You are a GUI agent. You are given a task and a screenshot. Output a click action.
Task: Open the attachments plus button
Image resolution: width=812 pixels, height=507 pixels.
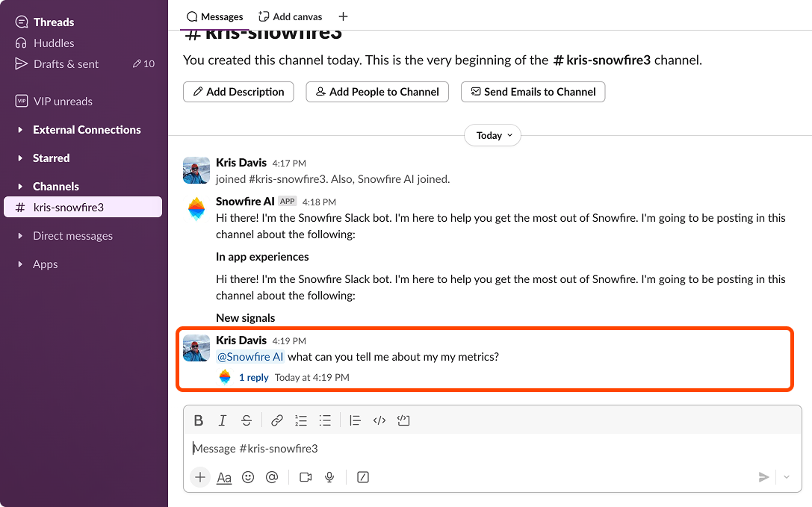tap(200, 477)
